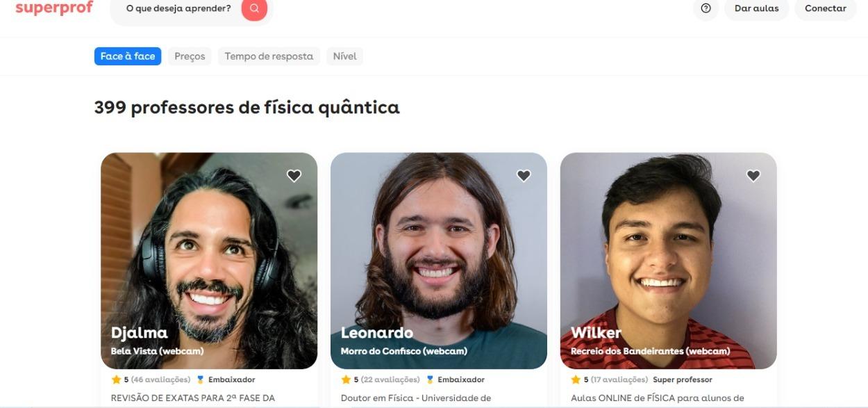This screenshot has height=408, width=868.
Task: Click the star rating on Wilker's card
Action: (x=576, y=380)
